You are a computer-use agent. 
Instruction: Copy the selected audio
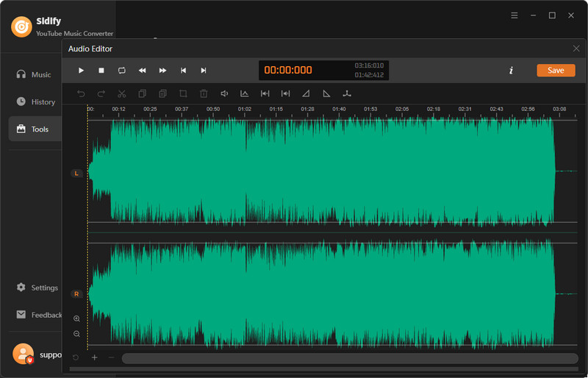[142, 93]
